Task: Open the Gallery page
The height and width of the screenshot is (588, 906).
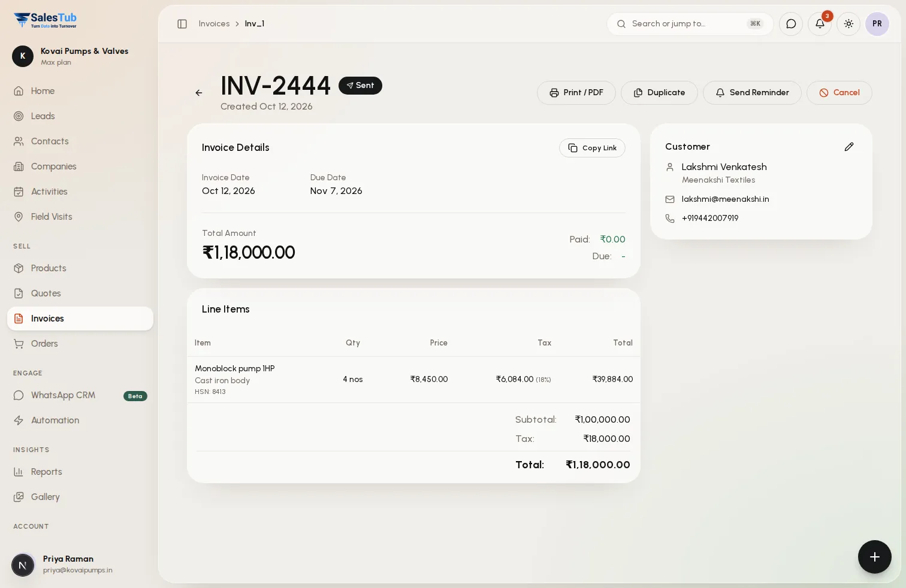Action: (80, 497)
